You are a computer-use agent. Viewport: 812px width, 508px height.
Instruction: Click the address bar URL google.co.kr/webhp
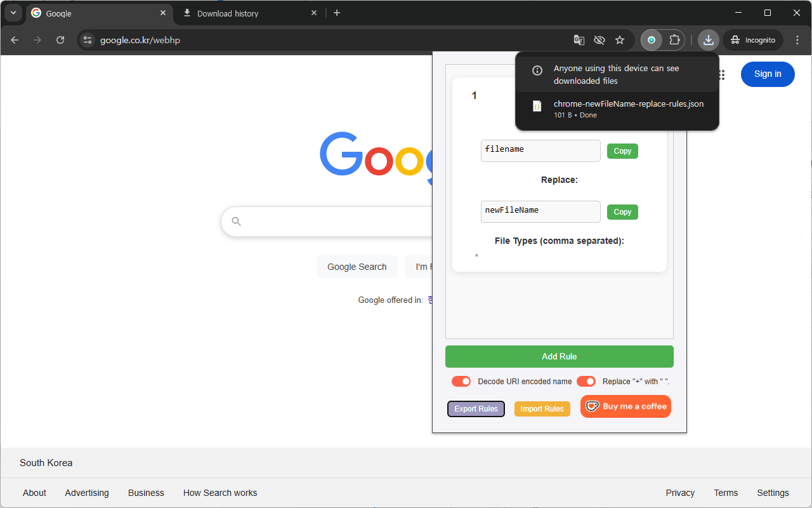coord(140,40)
